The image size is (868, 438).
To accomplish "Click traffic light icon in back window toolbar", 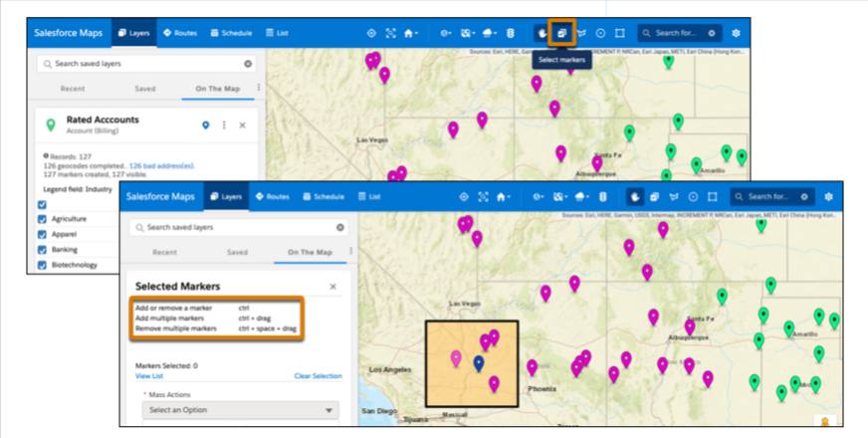I will [511, 33].
